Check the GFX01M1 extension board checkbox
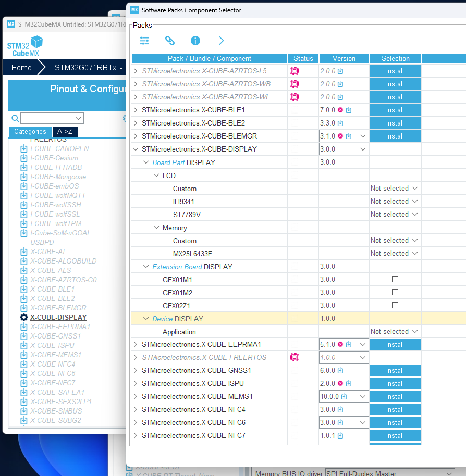This screenshot has width=466, height=476. 395,279
